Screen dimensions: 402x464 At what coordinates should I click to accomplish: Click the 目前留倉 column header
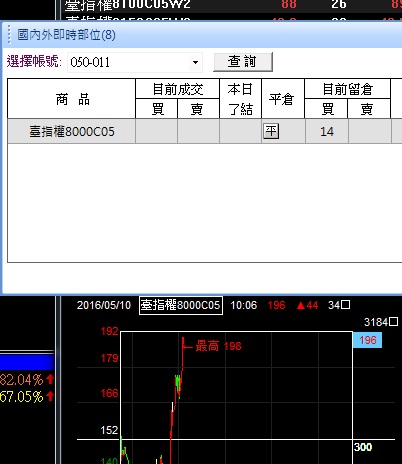coord(347,89)
